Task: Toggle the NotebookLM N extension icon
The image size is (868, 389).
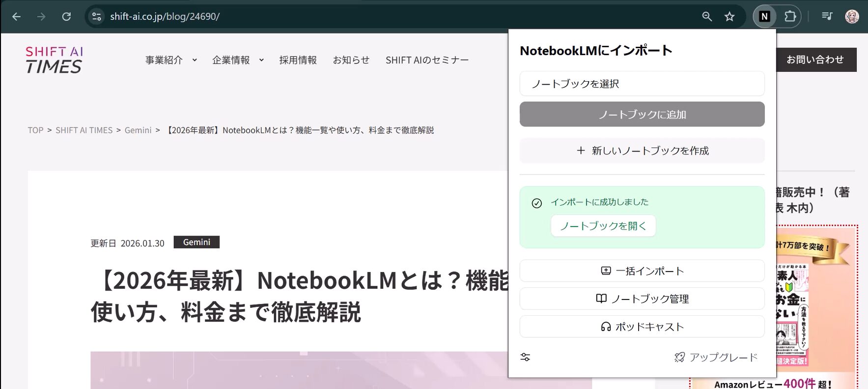Action: tap(764, 17)
